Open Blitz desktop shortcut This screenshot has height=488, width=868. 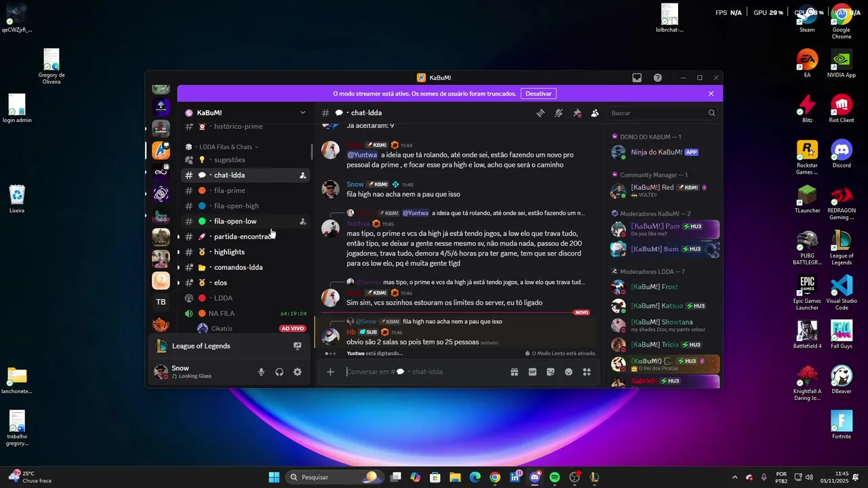(807, 108)
